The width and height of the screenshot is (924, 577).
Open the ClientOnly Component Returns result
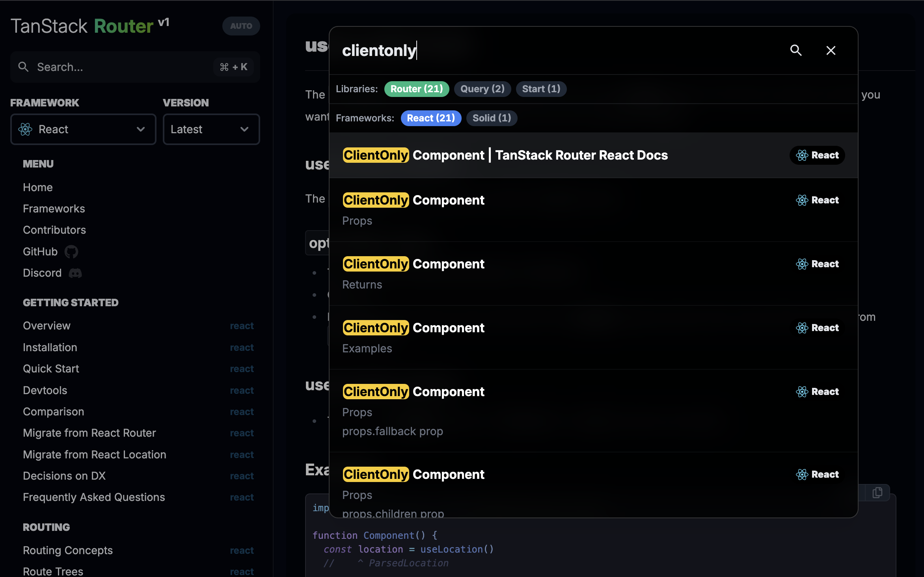pyautogui.click(x=594, y=274)
